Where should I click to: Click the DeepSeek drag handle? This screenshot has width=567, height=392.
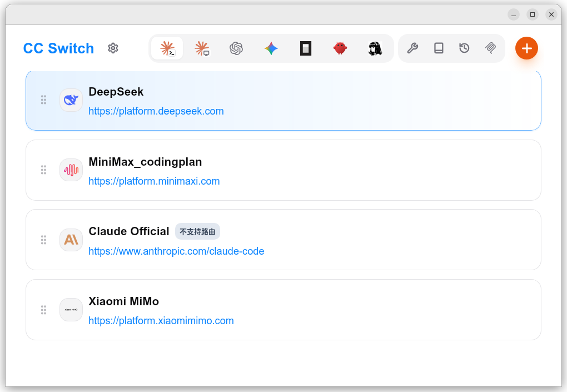point(43,100)
